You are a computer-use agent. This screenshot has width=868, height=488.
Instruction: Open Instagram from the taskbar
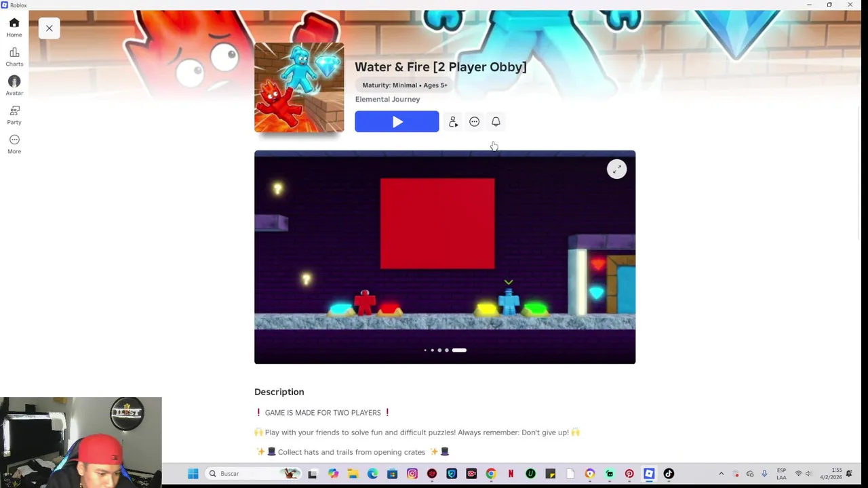[412, 474]
